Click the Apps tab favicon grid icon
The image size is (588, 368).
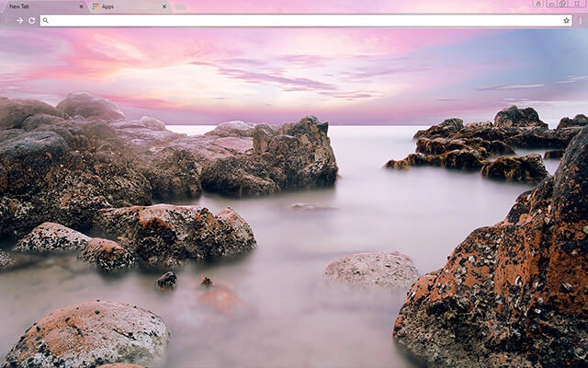tap(96, 6)
